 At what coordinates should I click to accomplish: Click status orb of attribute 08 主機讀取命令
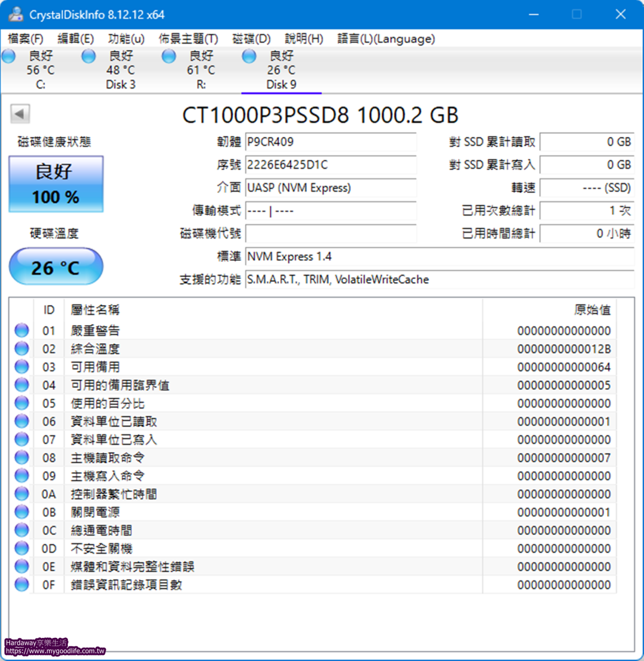[22, 458]
